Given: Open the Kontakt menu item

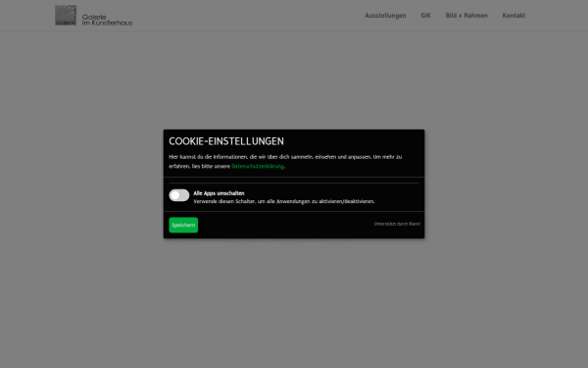Looking at the screenshot, I should (514, 16).
